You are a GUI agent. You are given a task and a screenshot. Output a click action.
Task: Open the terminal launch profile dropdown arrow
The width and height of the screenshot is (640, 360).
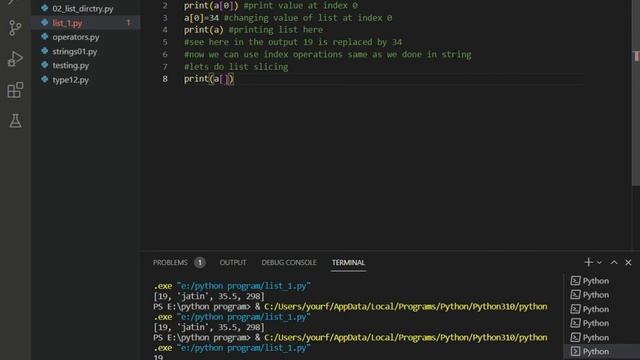(x=599, y=262)
